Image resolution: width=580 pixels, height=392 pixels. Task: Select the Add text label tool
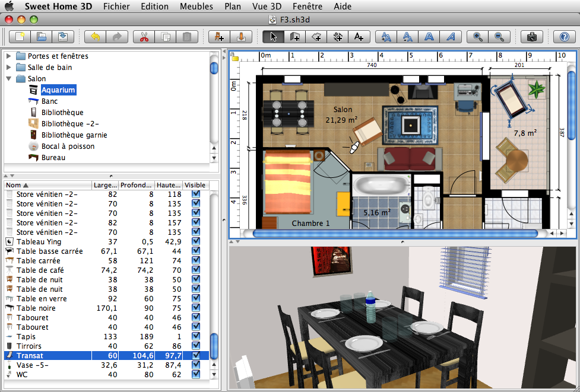tap(359, 37)
